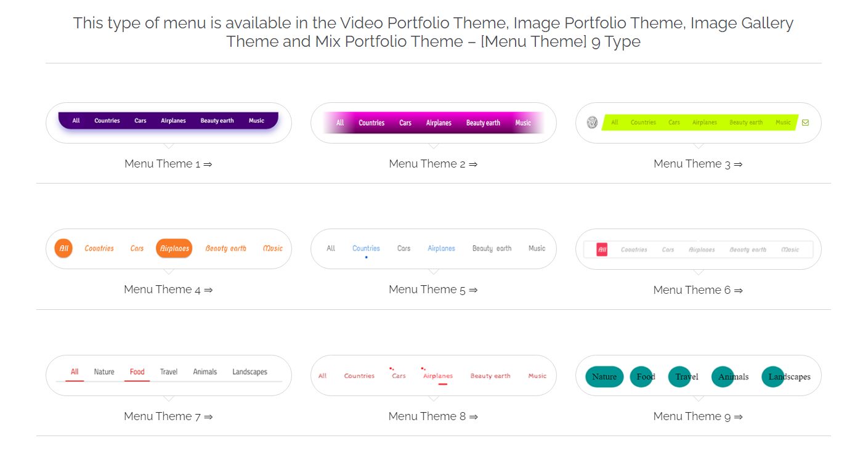Screen dimensions: 868x462
Task: Click orange 'Beauty earth' text in Menu Theme 4
Action: 225,248
